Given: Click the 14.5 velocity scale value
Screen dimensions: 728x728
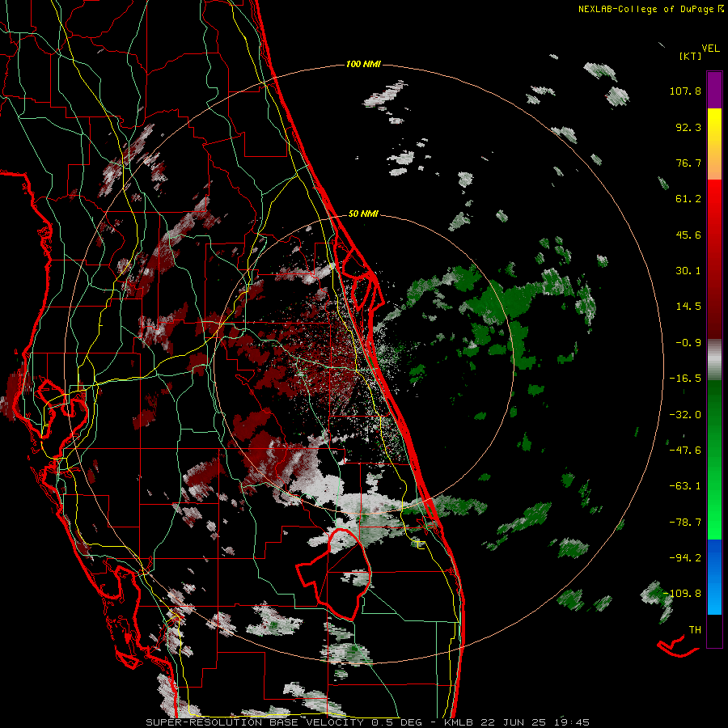Looking at the screenshot, I should [x=688, y=307].
